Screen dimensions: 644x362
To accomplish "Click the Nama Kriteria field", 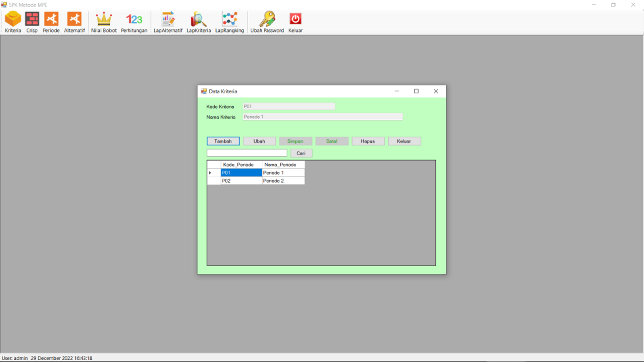I will point(323,117).
